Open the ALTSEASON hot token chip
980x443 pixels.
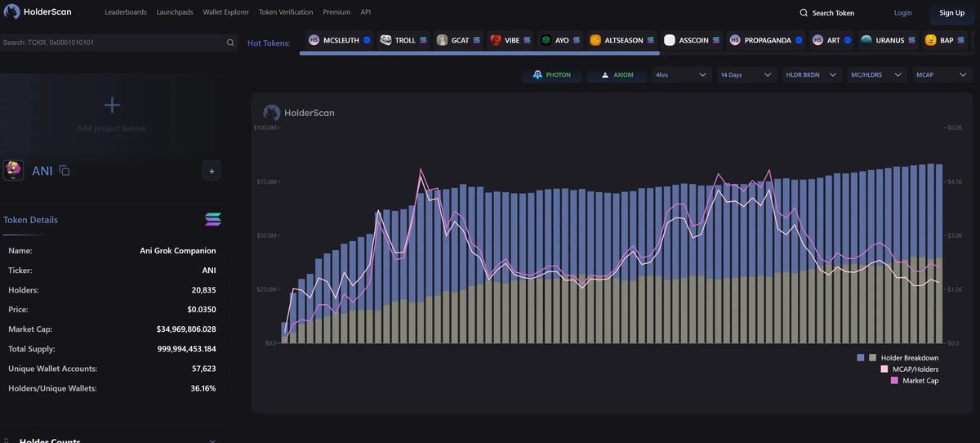point(622,40)
